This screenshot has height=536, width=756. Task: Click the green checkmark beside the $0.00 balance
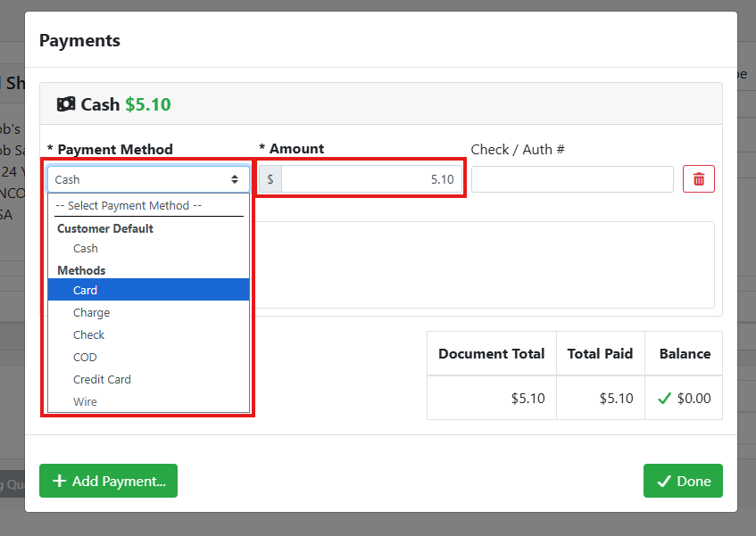[663, 399]
